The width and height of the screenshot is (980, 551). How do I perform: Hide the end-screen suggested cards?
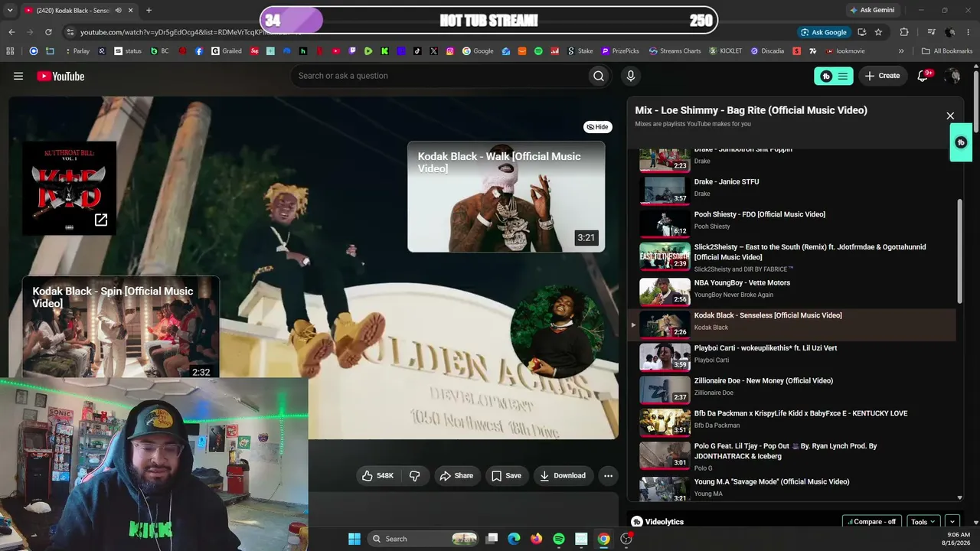(x=597, y=127)
